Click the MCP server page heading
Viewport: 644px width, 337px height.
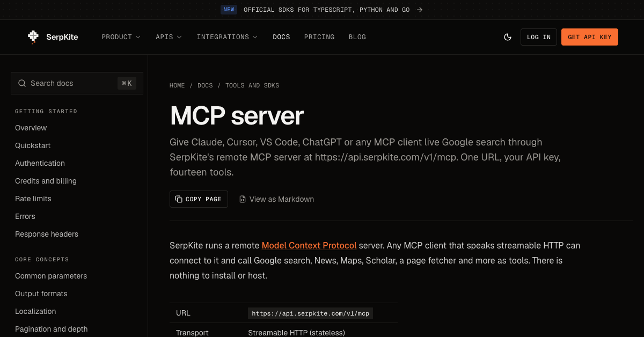[237, 116]
